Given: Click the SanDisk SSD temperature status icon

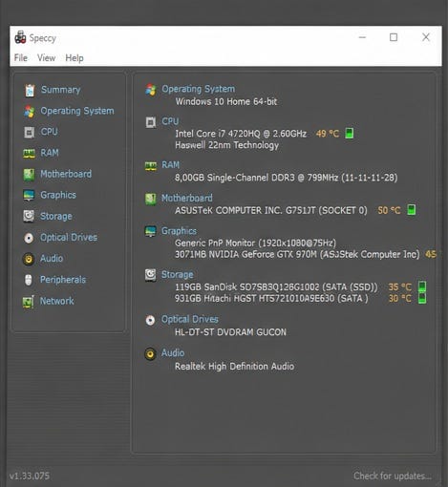Looking at the screenshot, I should point(422,286).
